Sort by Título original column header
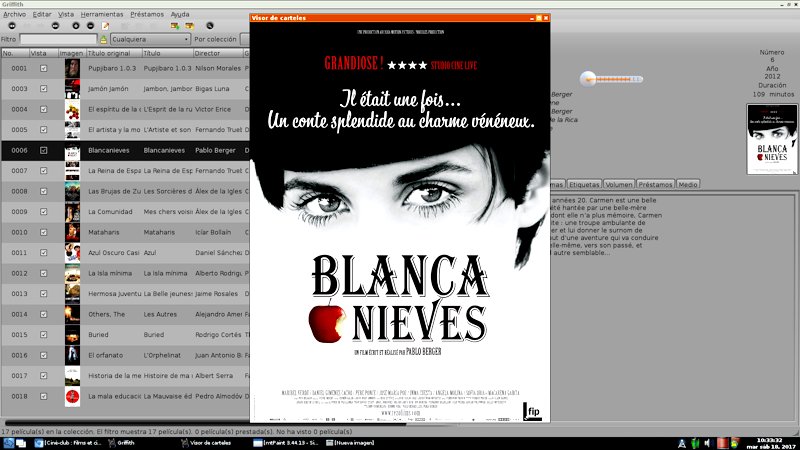 (114, 53)
